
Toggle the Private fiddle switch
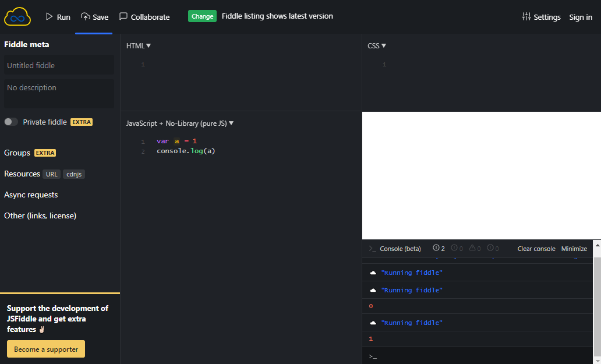click(x=11, y=122)
